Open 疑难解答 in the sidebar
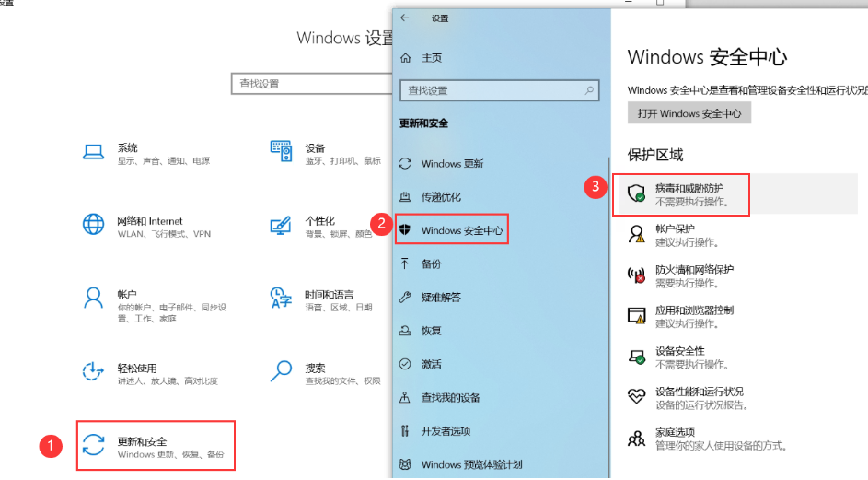The image size is (868, 480). pyautogui.click(x=441, y=298)
